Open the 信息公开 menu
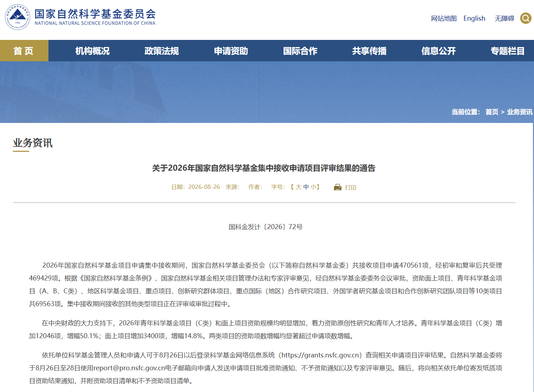 (x=438, y=51)
